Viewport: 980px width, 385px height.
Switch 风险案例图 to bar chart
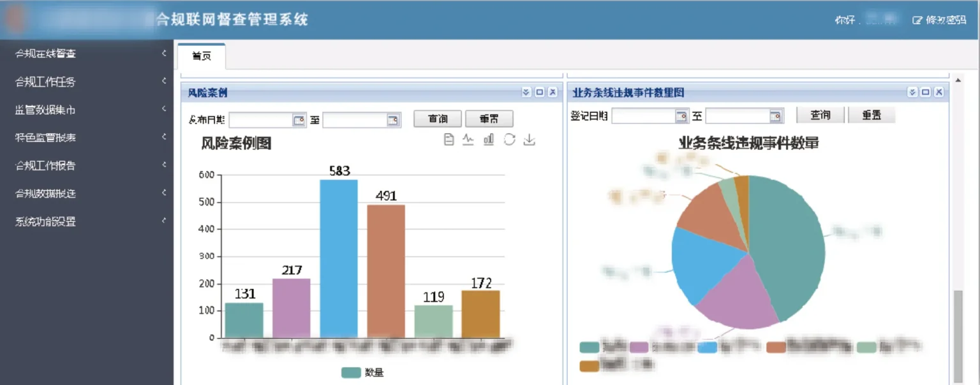click(x=489, y=140)
